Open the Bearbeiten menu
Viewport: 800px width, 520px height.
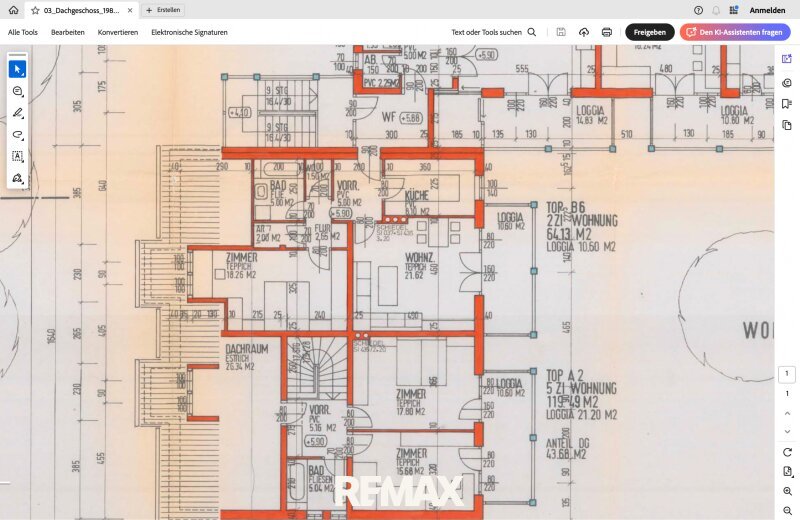(68, 32)
